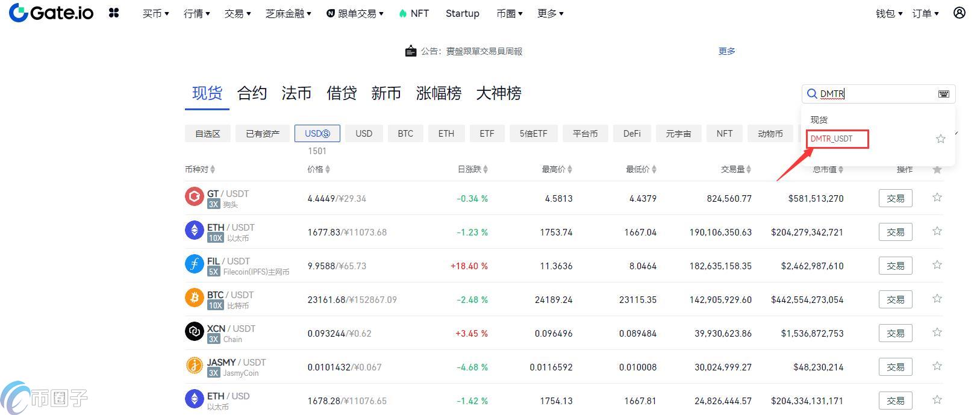Select the 5倍ETF filter
Viewport: 980px width, 415px height.
pyautogui.click(x=534, y=134)
